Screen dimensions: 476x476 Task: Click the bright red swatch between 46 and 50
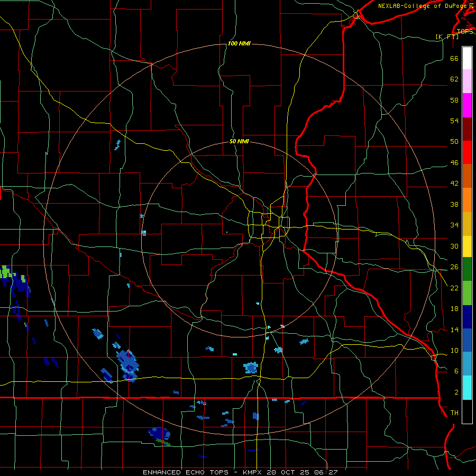[x=467, y=152]
